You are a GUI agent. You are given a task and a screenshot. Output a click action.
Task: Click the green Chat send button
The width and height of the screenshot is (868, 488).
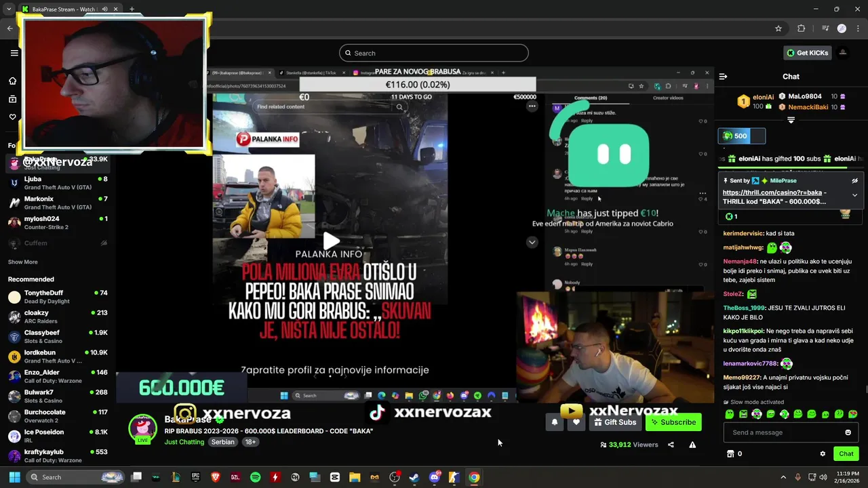click(846, 453)
